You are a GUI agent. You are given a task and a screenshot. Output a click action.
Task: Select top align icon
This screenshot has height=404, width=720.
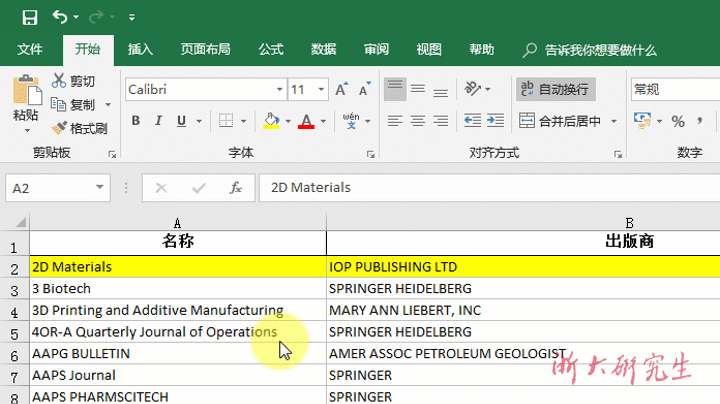click(395, 89)
